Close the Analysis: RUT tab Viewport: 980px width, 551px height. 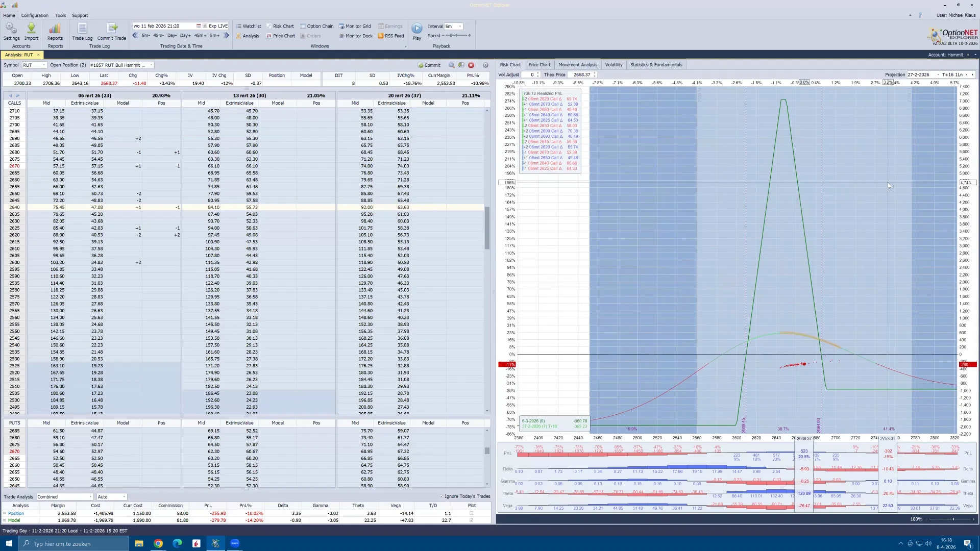(x=38, y=55)
